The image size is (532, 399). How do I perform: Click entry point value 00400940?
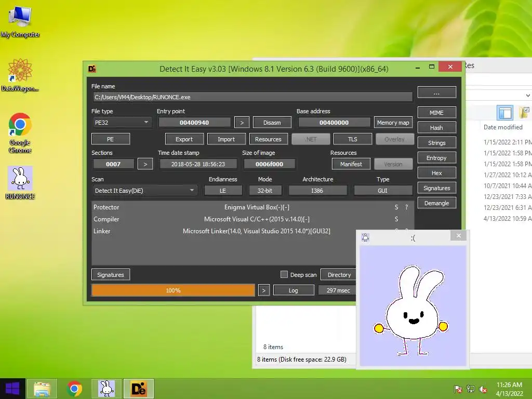tap(194, 123)
